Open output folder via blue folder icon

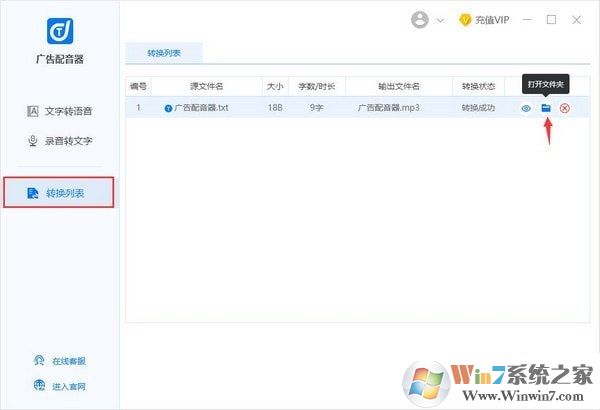(x=546, y=108)
